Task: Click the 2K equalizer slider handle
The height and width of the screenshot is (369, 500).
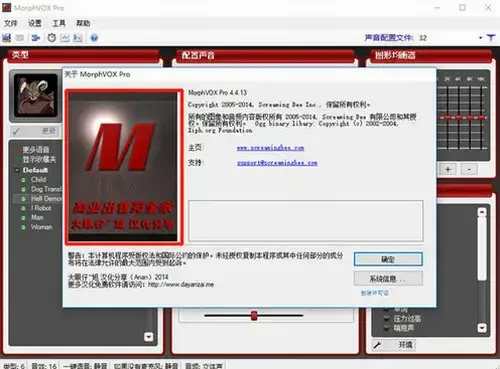Action: pos(447,117)
